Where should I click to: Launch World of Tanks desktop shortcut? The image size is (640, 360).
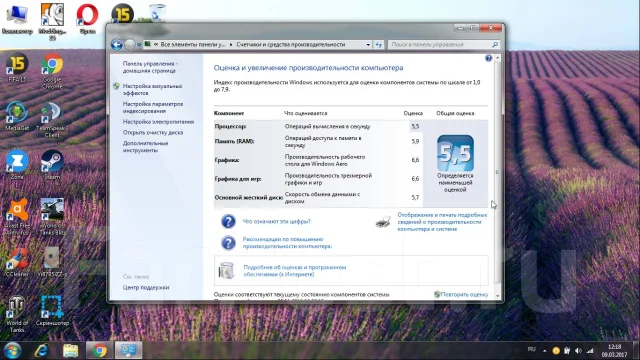(17, 314)
